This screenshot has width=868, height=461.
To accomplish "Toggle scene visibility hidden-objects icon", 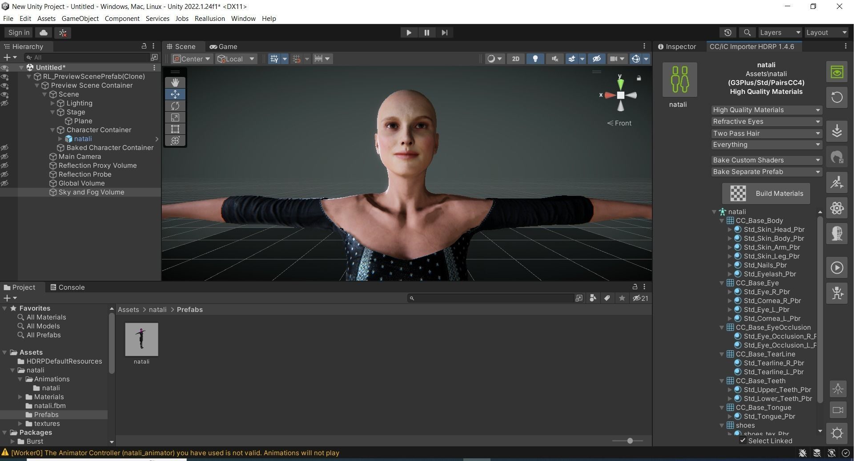I will (597, 59).
